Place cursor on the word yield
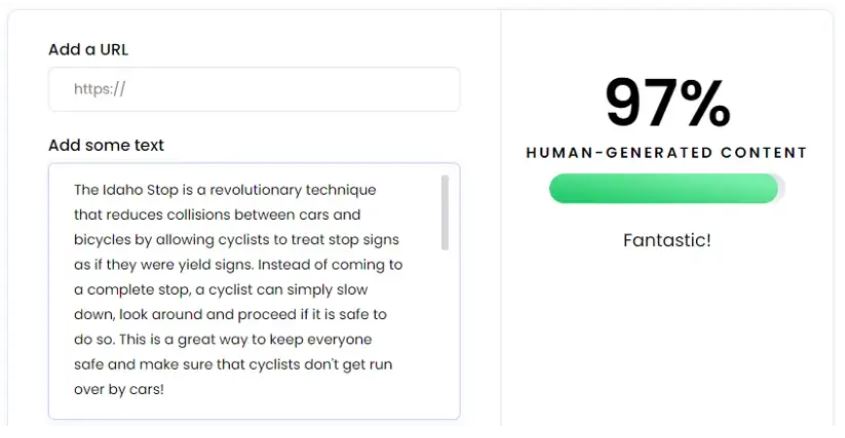The height and width of the screenshot is (438, 845). (196, 265)
